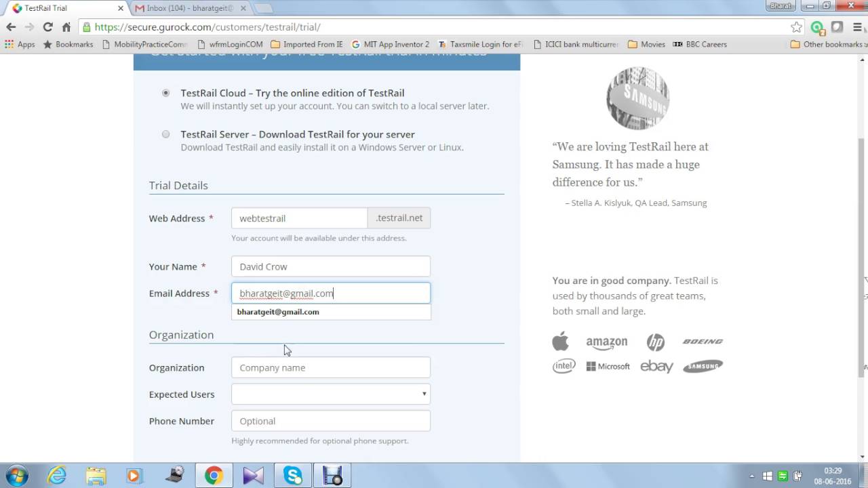868x488 pixels.
Task: Select the TestRail Cloud radio option
Action: [x=165, y=93]
